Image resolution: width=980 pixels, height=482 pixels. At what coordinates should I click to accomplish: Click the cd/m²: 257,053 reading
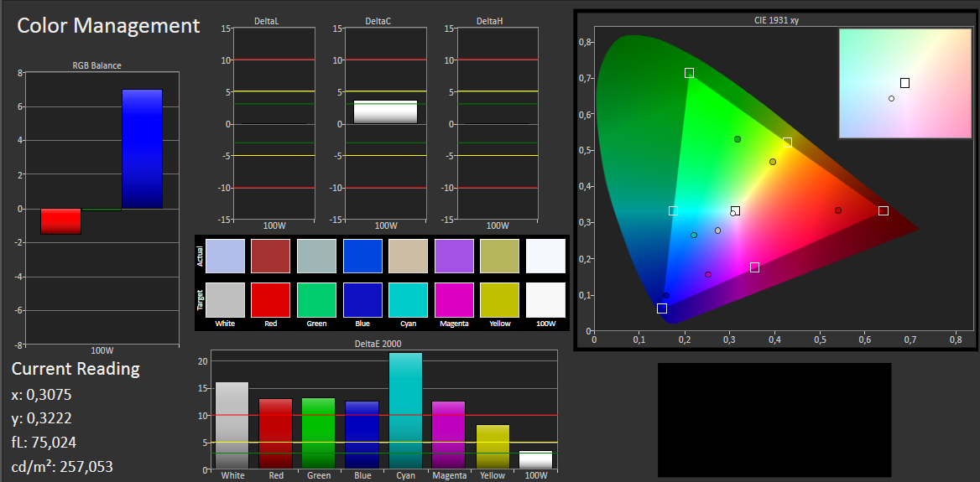click(62, 466)
